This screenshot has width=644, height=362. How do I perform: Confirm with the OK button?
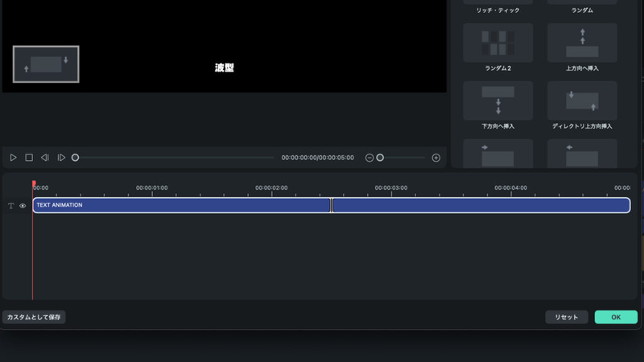(x=616, y=317)
